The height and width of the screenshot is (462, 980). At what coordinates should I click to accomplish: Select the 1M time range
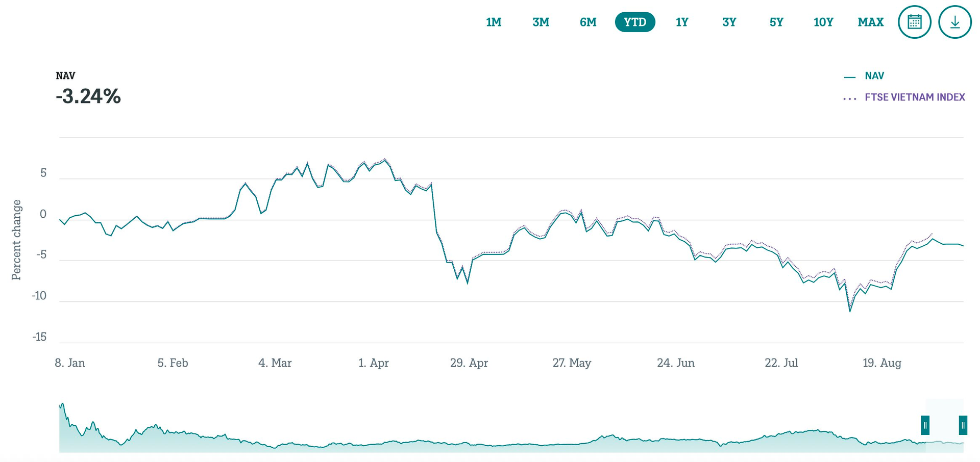(494, 22)
